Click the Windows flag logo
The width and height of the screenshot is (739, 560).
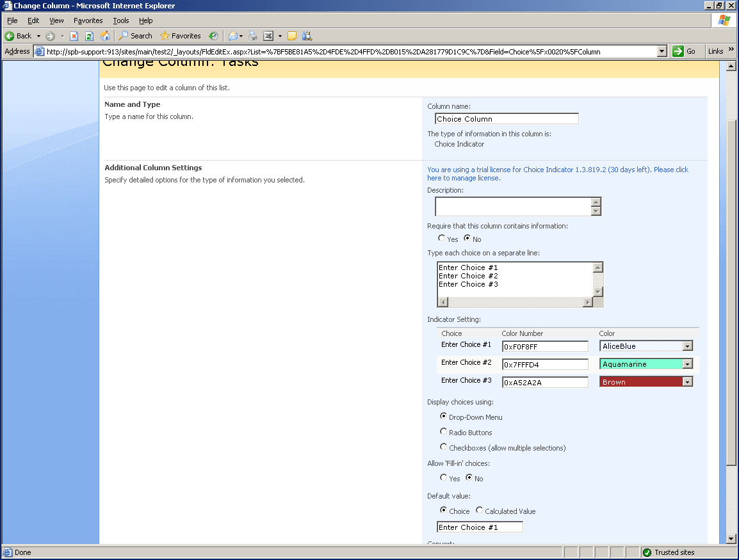click(x=724, y=20)
